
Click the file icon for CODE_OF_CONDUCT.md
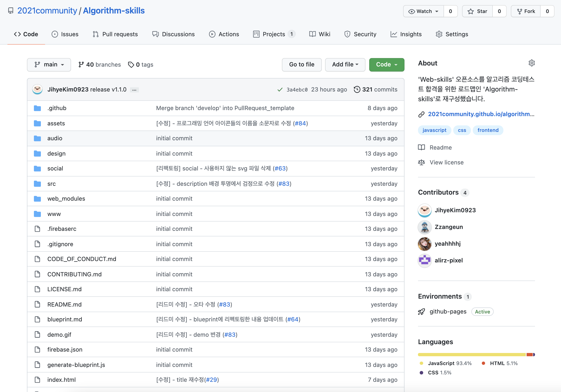(x=37, y=259)
